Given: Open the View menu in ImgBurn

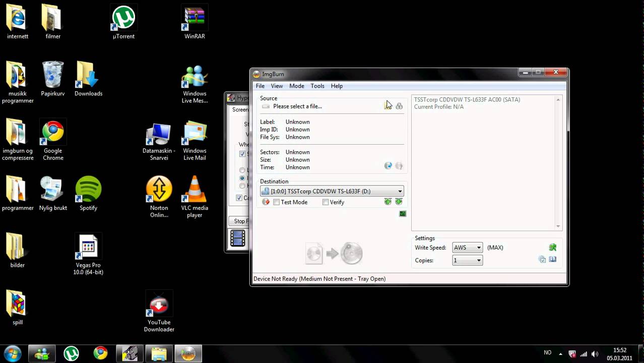Looking at the screenshot, I should click(277, 86).
